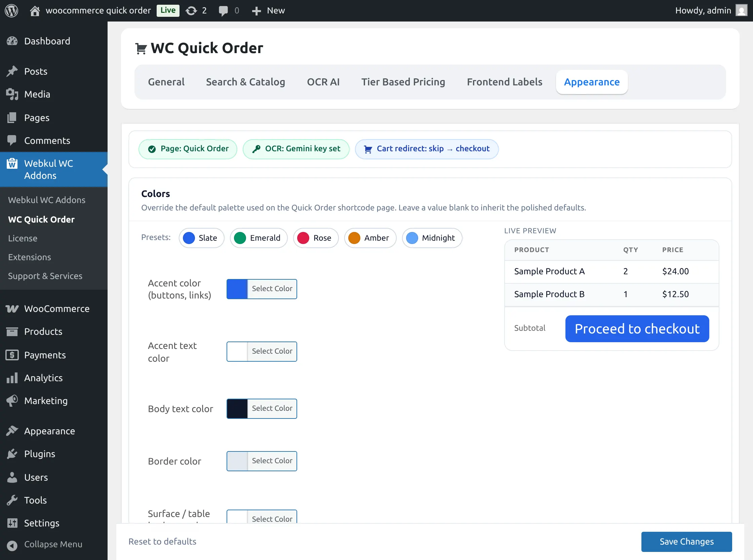The height and width of the screenshot is (560, 753).
Task: Click the Settings sliders icon
Action: pyautogui.click(x=12, y=523)
